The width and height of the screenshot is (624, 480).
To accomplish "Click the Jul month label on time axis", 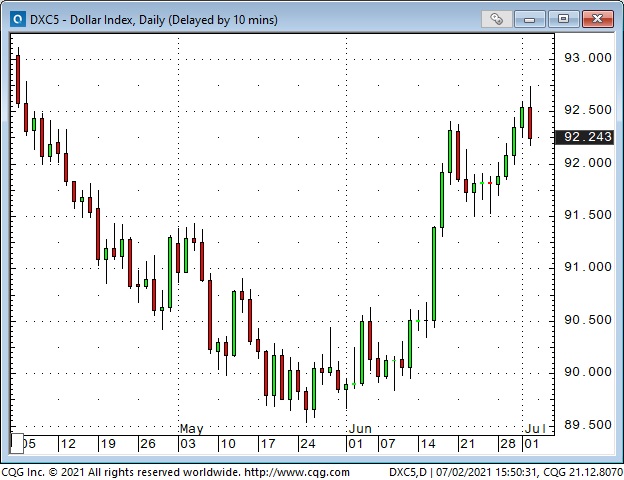I will point(535,429).
